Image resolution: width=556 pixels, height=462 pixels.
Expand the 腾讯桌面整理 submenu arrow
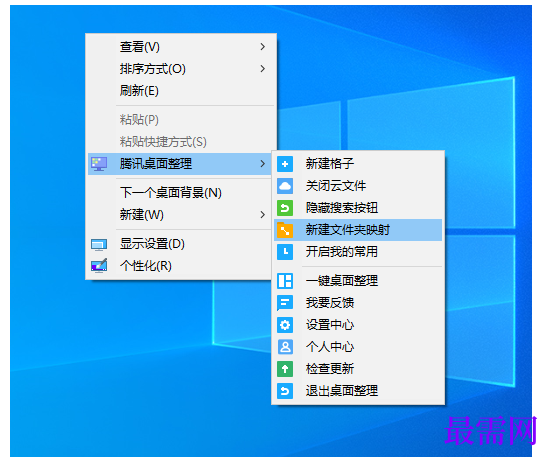click(x=262, y=163)
